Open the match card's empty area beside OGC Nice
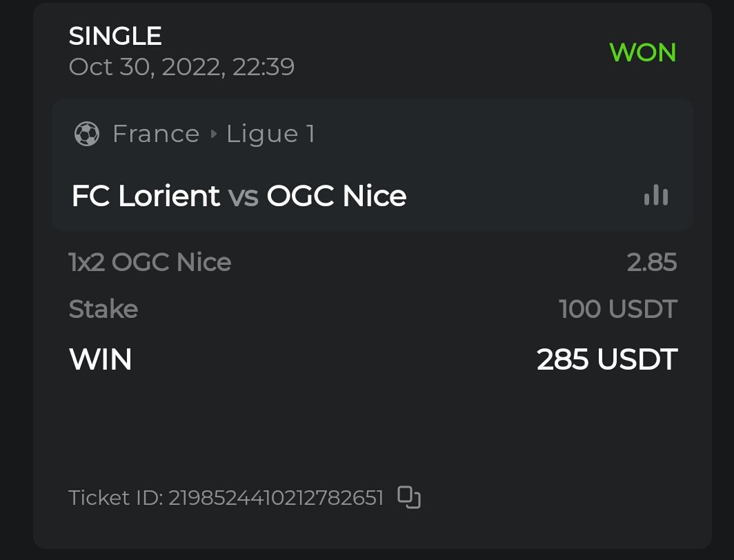 [x=524, y=197]
